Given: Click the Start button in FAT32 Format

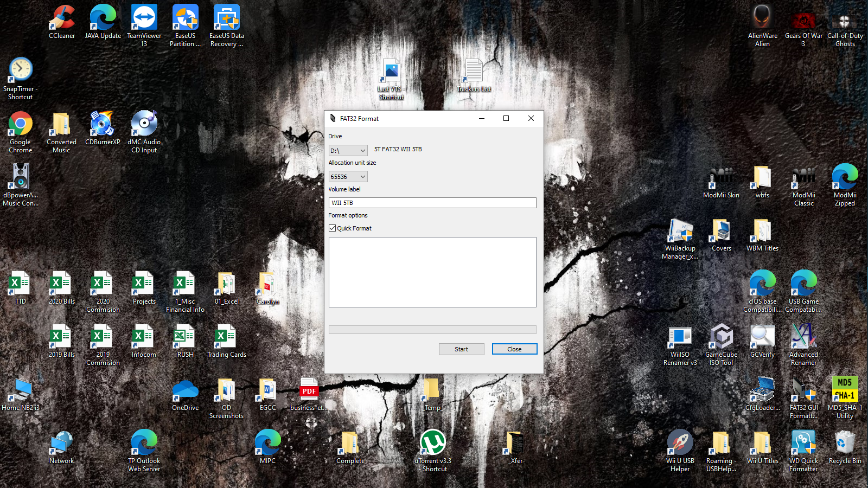Looking at the screenshot, I should [462, 349].
